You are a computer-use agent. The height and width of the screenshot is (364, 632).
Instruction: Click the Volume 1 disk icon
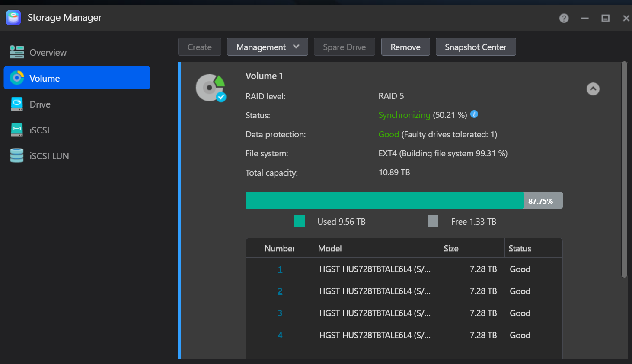click(211, 88)
